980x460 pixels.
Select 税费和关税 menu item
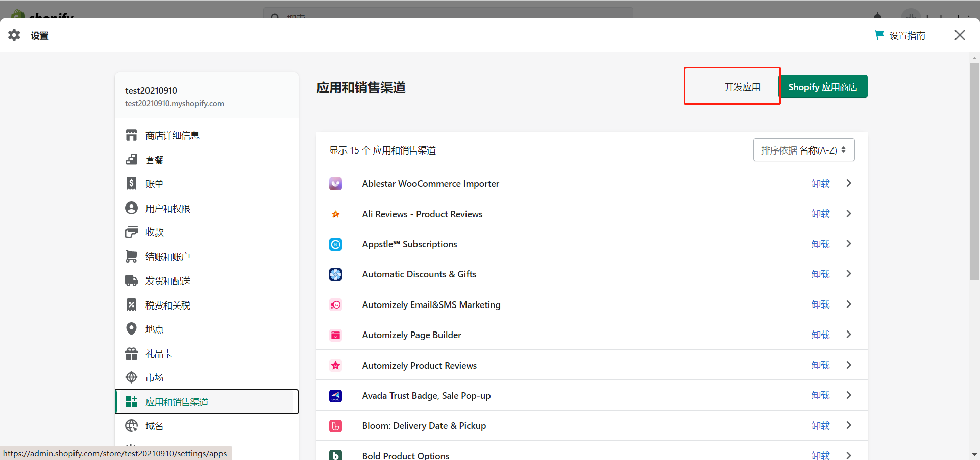[207, 305]
